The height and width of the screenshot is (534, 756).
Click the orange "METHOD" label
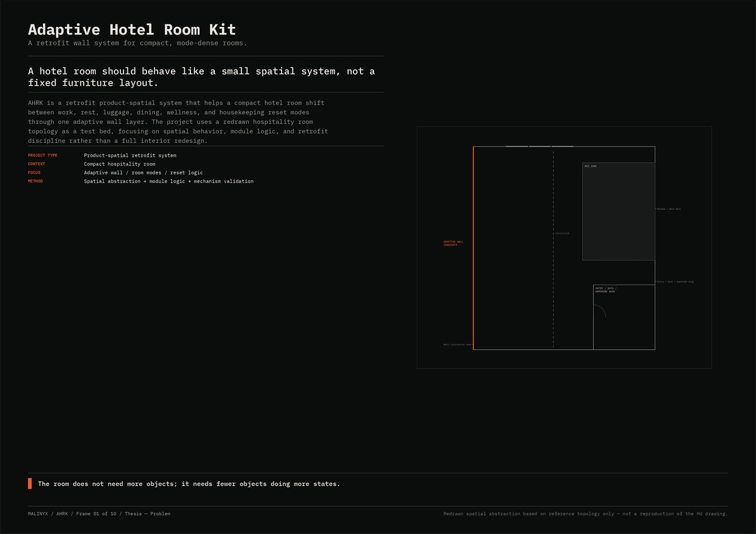click(35, 181)
